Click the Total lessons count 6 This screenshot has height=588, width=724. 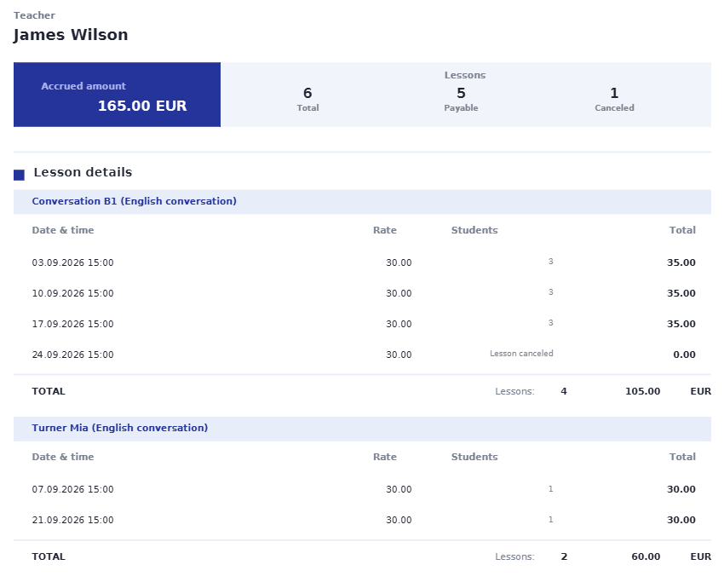pos(307,93)
